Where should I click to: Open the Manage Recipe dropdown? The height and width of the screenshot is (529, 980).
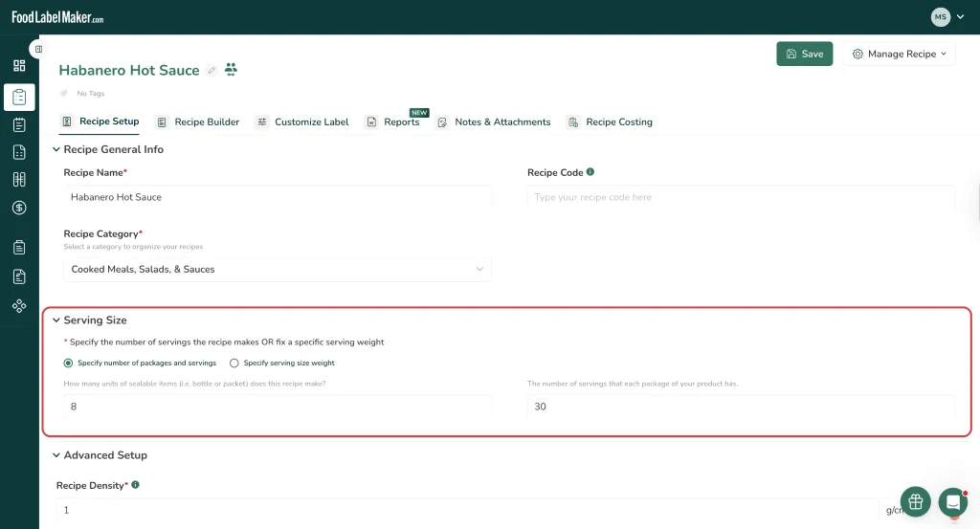tap(899, 54)
